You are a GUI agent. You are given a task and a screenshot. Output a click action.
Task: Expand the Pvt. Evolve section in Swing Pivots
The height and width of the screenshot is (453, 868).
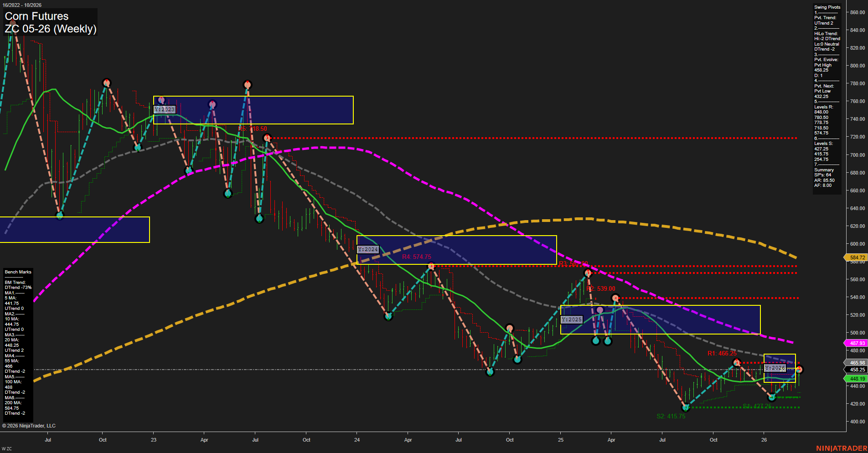coord(826,59)
